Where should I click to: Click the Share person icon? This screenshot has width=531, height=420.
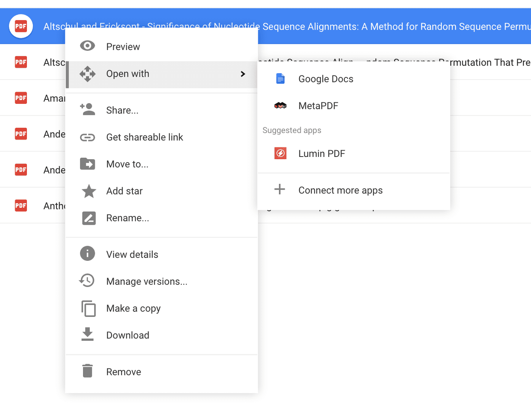(x=88, y=110)
